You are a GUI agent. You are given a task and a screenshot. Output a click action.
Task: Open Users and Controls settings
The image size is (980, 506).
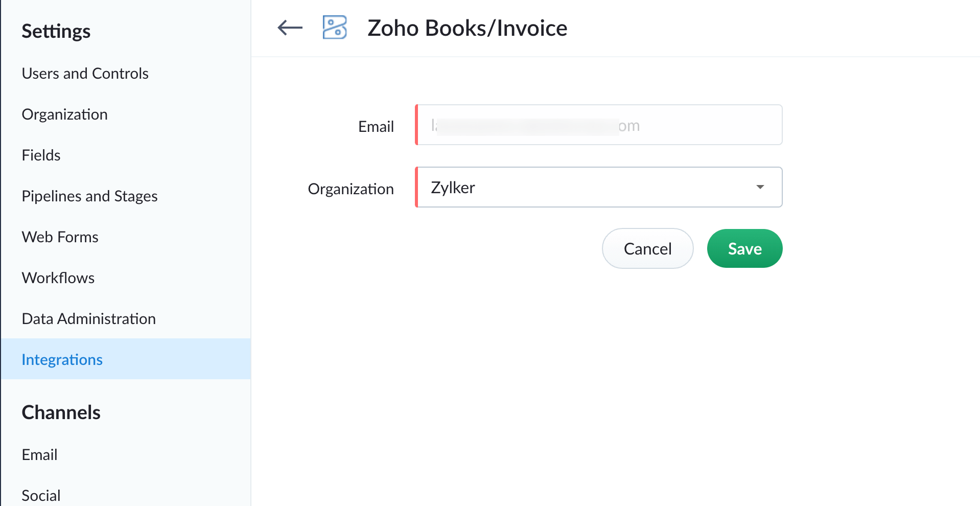pos(85,73)
